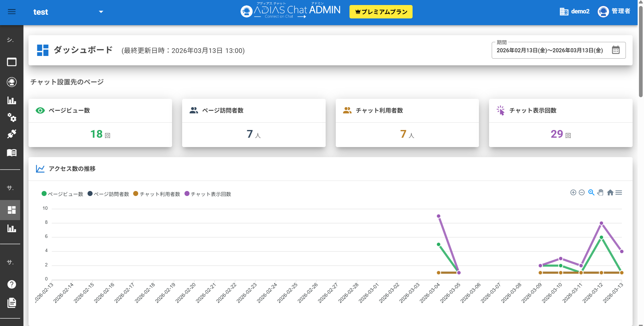Open the plug integration sidebar icon
Viewport: 644px width, 326px height.
click(12, 134)
